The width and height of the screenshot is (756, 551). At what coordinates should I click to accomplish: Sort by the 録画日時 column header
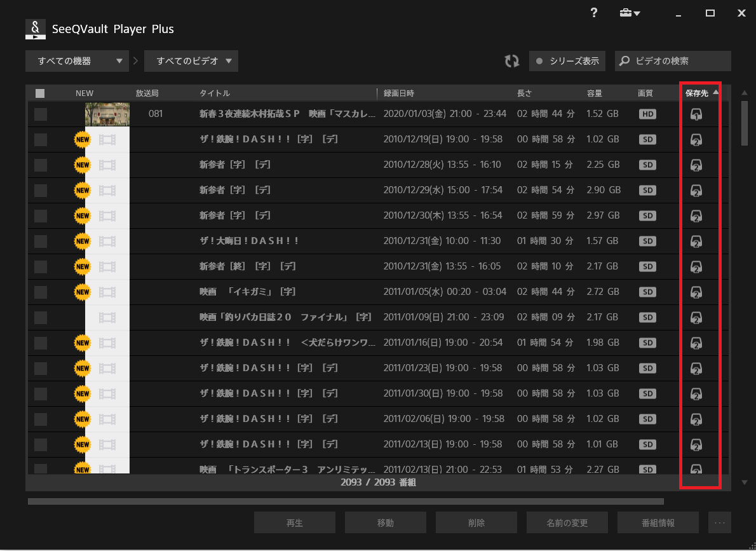399,93
